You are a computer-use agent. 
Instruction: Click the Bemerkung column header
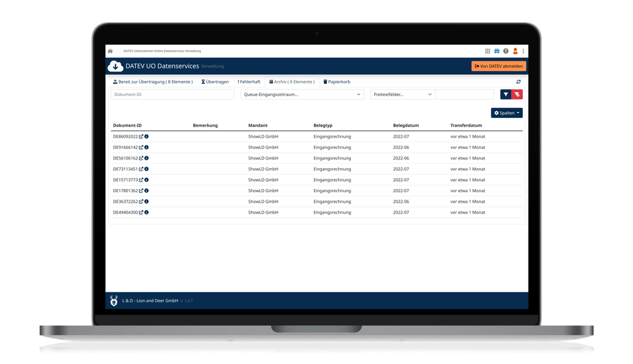205,125
